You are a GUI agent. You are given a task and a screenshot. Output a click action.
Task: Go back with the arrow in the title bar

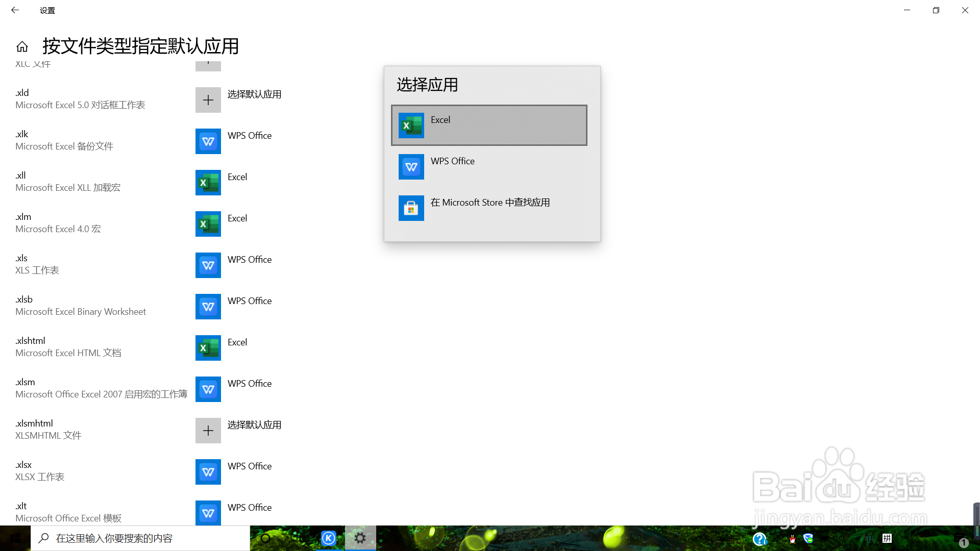click(x=15, y=10)
